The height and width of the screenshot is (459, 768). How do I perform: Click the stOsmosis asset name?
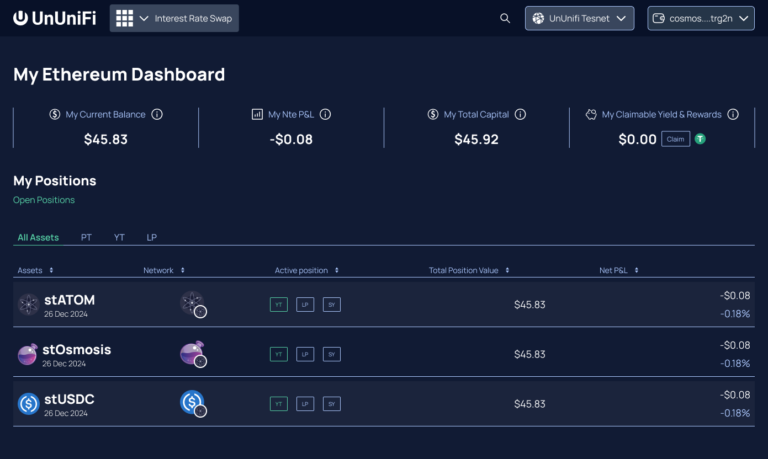click(x=76, y=350)
